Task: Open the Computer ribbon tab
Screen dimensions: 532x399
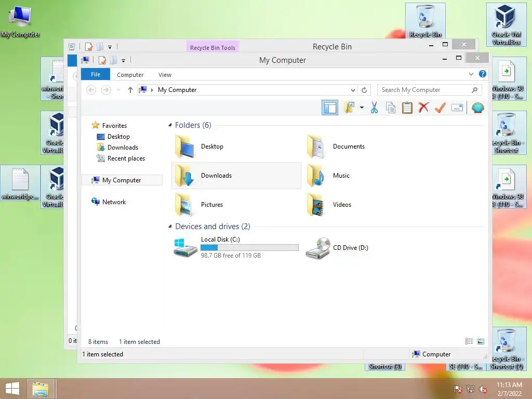Action: click(x=130, y=75)
